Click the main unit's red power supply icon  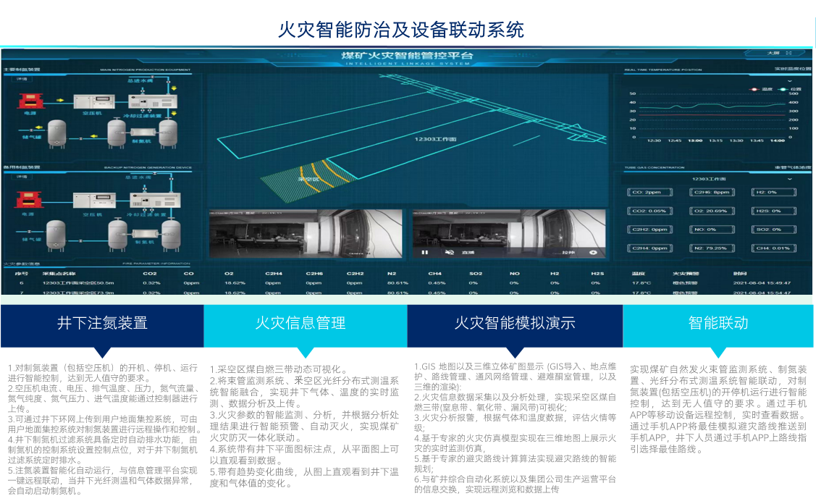point(30,101)
